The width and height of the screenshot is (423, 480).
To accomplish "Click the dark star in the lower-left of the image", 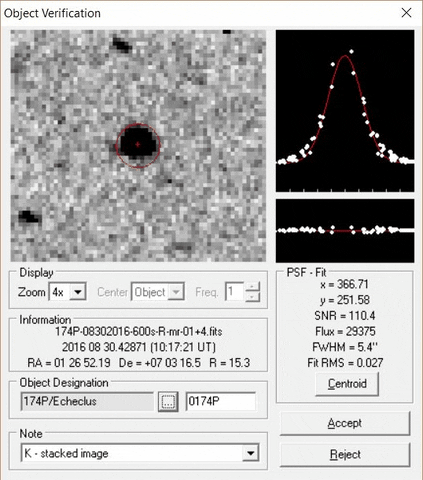I will [28, 216].
